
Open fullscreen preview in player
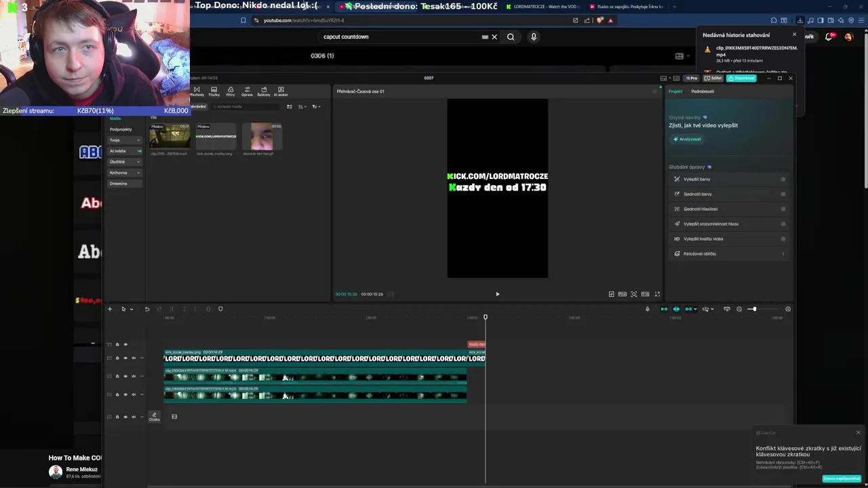pos(657,294)
